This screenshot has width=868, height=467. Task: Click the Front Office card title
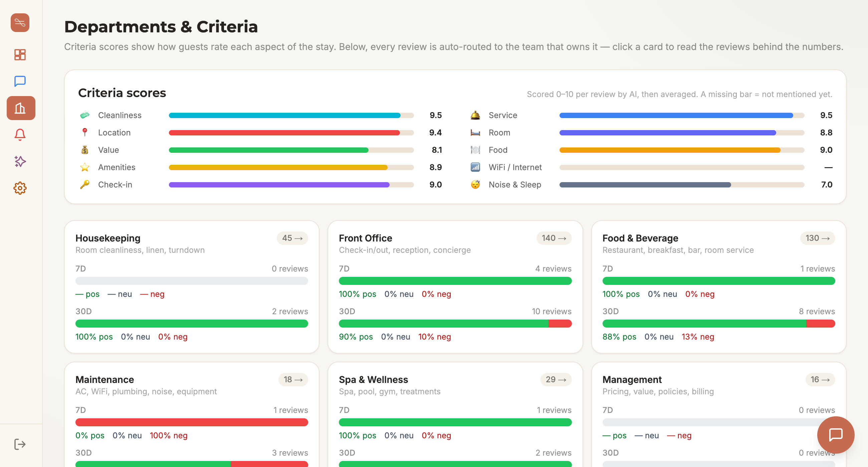366,238
